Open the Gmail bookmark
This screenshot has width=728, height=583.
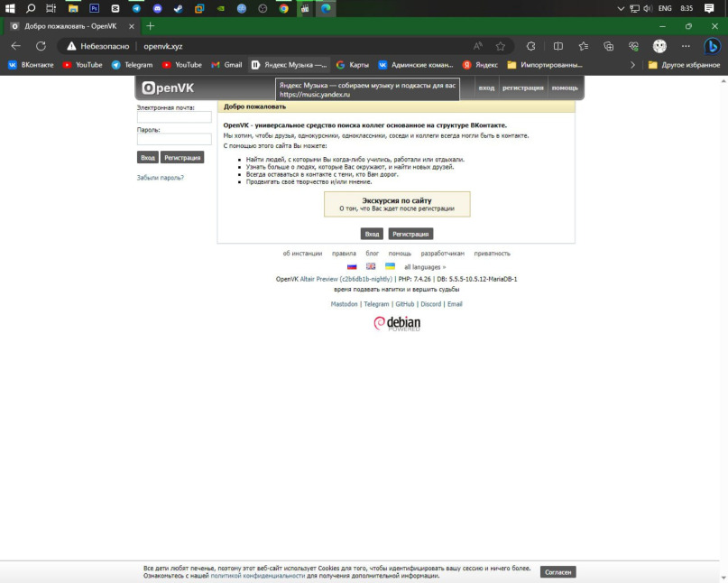(226, 65)
